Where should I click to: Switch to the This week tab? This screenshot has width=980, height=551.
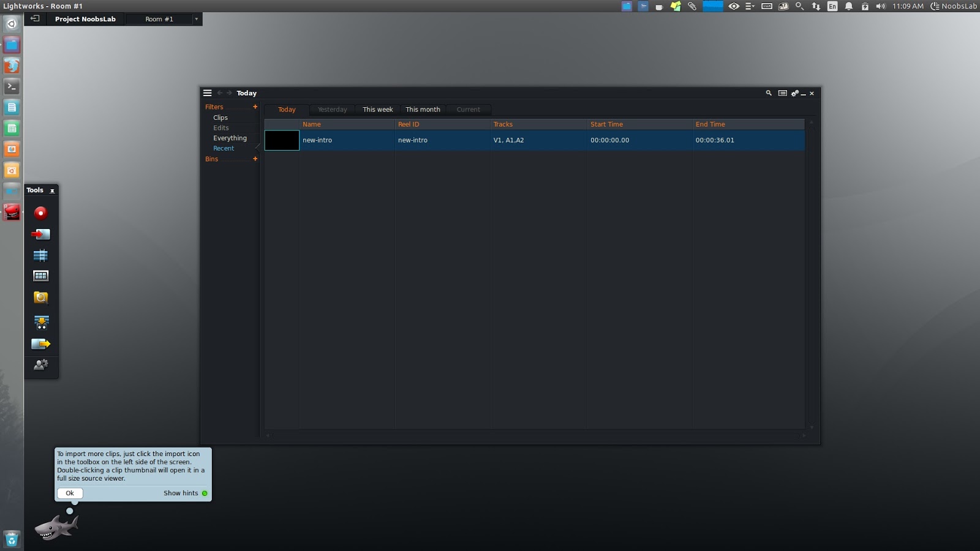coord(378,110)
